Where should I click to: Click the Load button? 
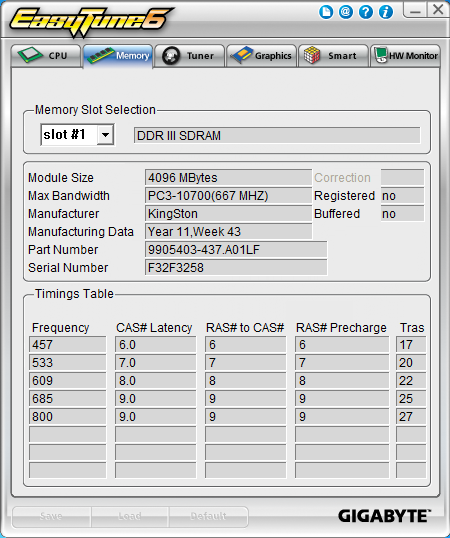(x=130, y=516)
